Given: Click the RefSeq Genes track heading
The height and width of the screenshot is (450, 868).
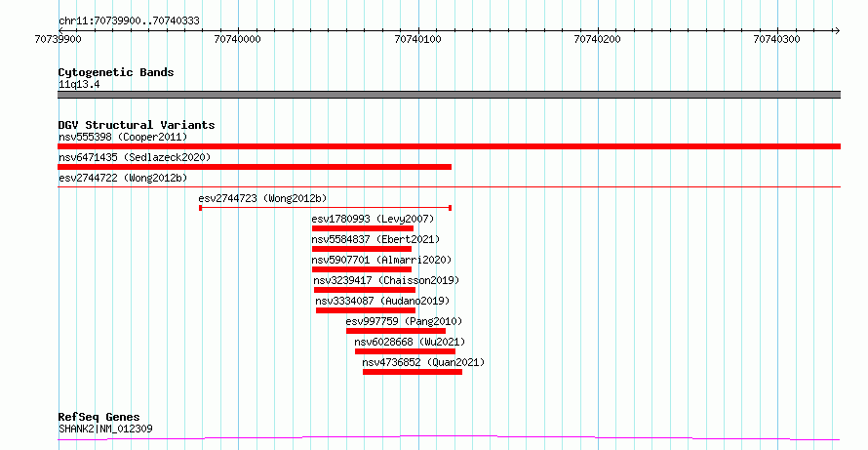Looking at the screenshot, I should 99,417.
